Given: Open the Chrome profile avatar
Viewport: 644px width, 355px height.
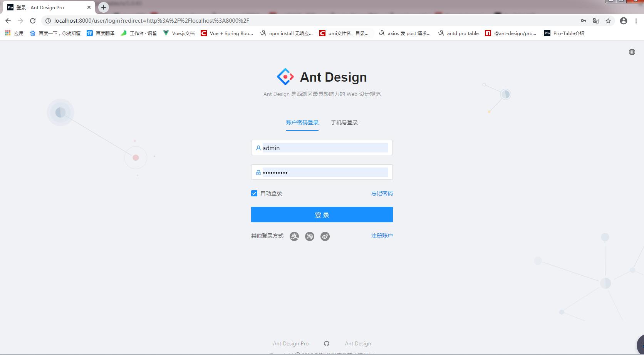Looking at the screenshot, I should [624, 21].
